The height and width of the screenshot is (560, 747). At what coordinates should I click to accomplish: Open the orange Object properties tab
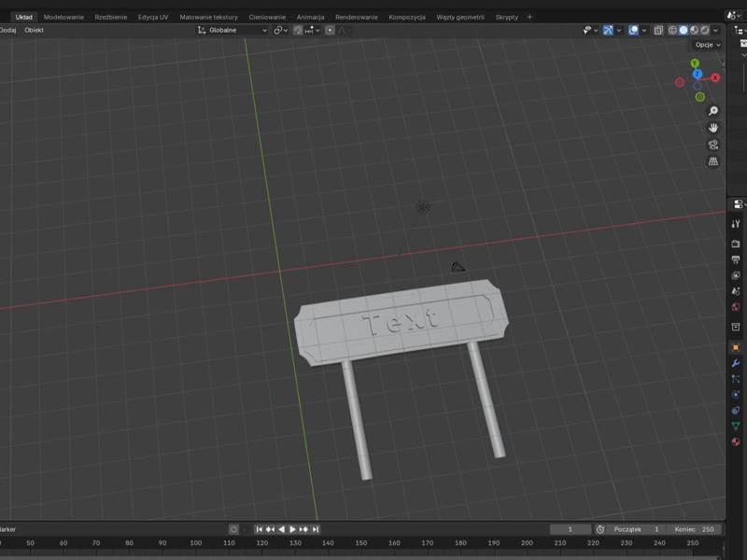coord(736,347)
